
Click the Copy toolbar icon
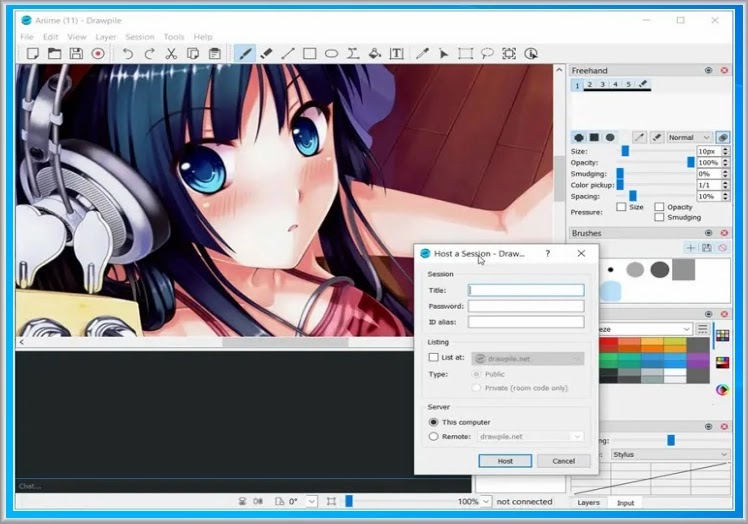point(193,53)
